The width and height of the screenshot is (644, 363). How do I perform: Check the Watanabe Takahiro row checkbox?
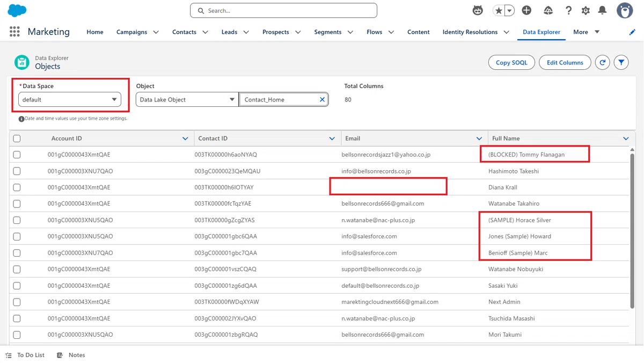(17, 204)
